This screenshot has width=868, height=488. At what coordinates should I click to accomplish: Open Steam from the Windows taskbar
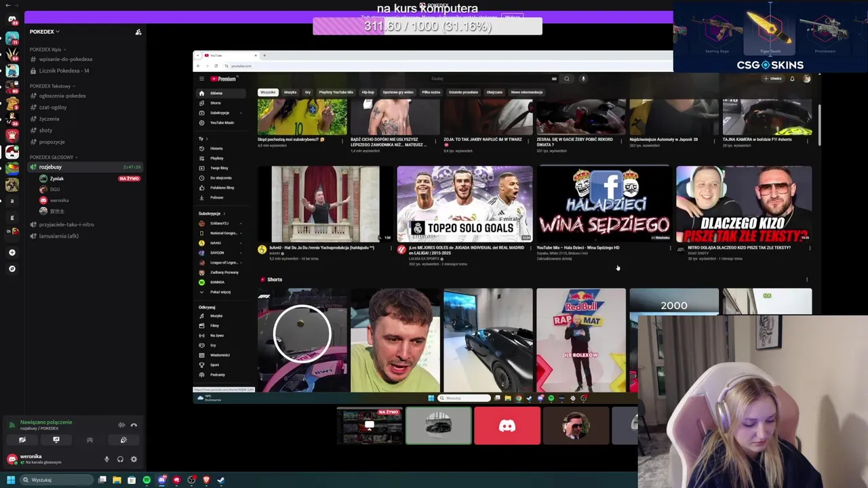click(221, 480)
